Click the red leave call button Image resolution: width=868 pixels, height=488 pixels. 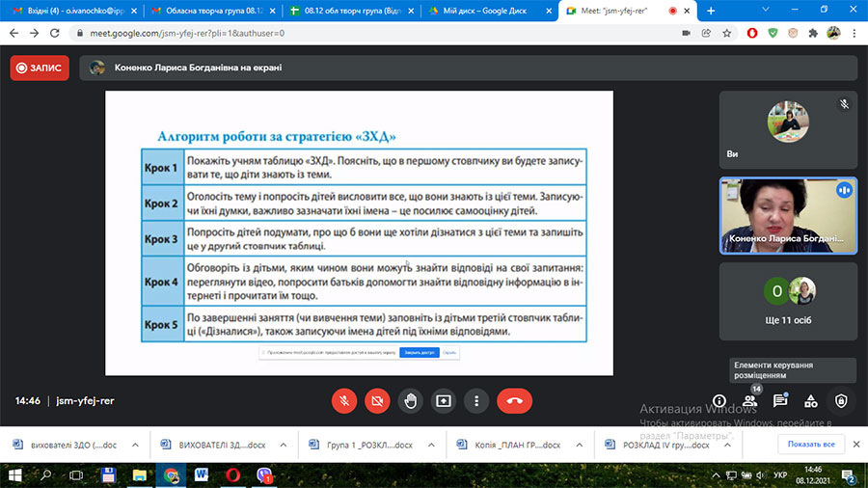coord(514,400)
